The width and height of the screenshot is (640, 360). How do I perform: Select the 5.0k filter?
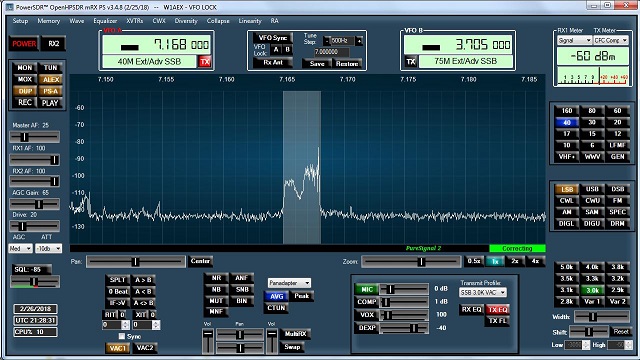coord(567,267)
